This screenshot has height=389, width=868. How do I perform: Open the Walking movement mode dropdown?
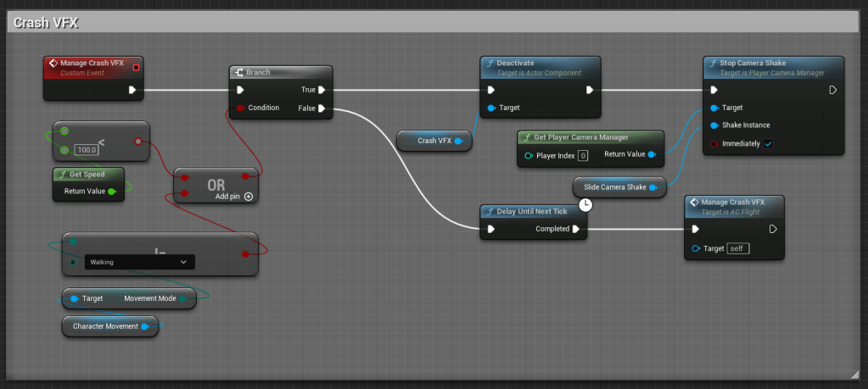(x=139, y=263)
